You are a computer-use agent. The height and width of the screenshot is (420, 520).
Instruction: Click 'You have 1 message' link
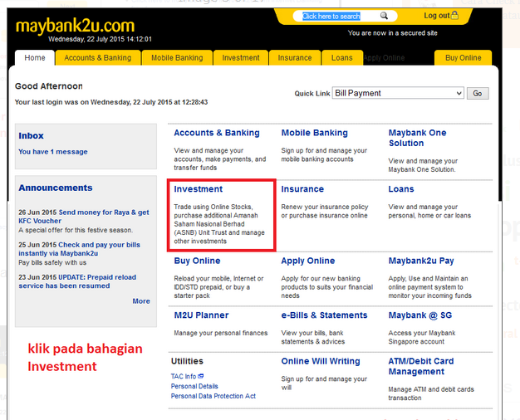(53, 152)
